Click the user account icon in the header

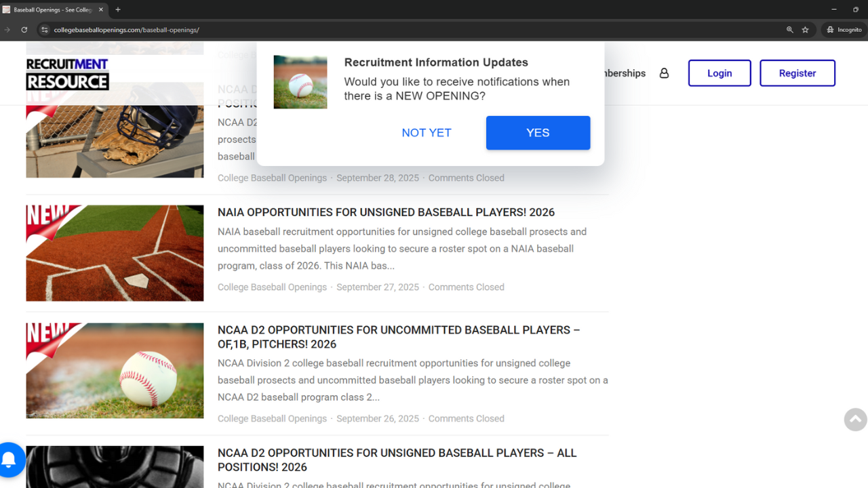pos(664,73)
